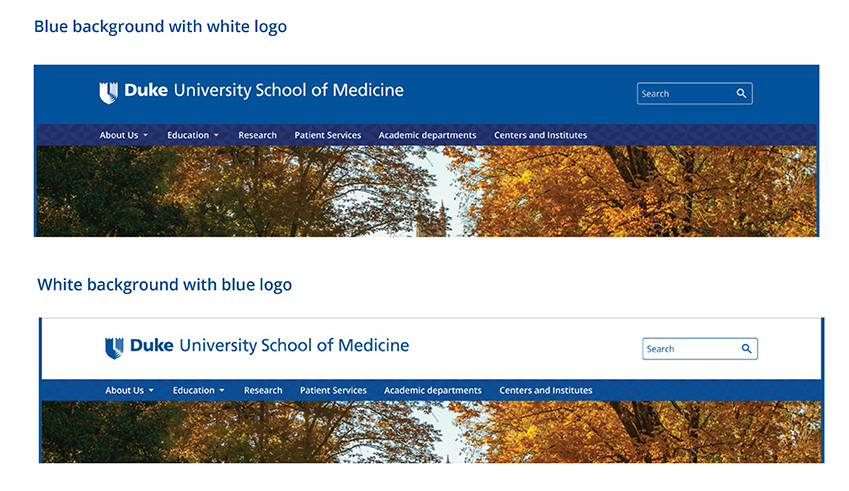Viewport: 849px width, 491px height.
Task: Open Patient Services in top navigation bar
Action: [x=328, y=135]
